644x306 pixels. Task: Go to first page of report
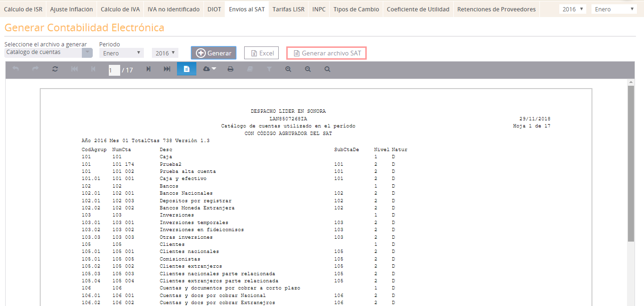pos(74,69)
